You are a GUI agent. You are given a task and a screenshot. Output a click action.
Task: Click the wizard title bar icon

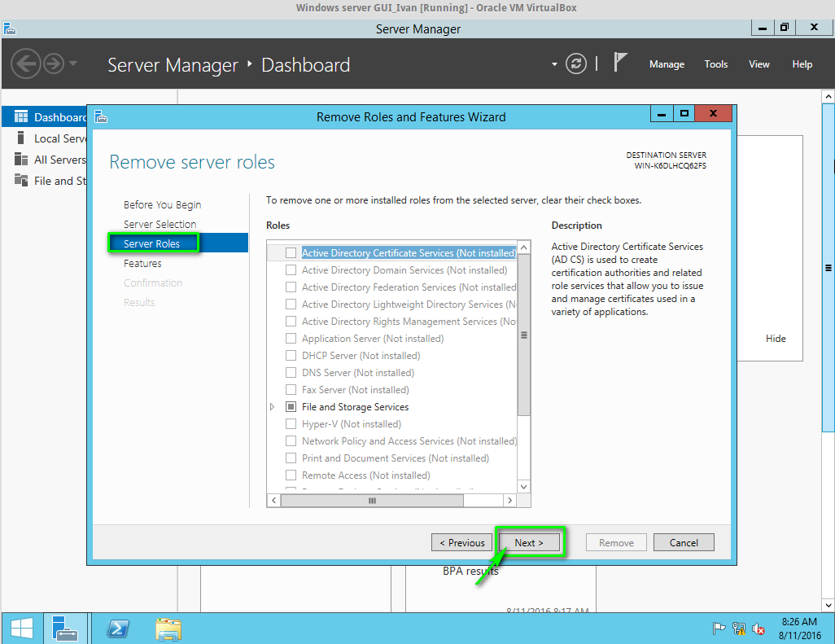[101, 116]
